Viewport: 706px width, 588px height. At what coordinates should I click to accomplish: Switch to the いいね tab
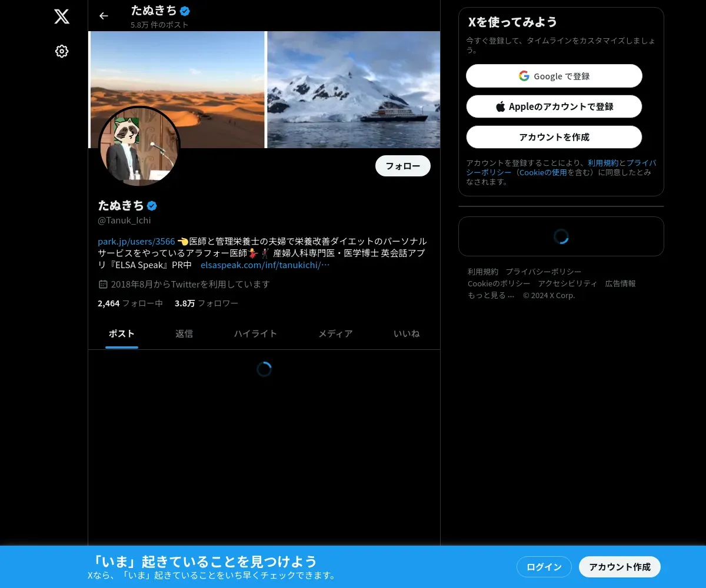407,334
